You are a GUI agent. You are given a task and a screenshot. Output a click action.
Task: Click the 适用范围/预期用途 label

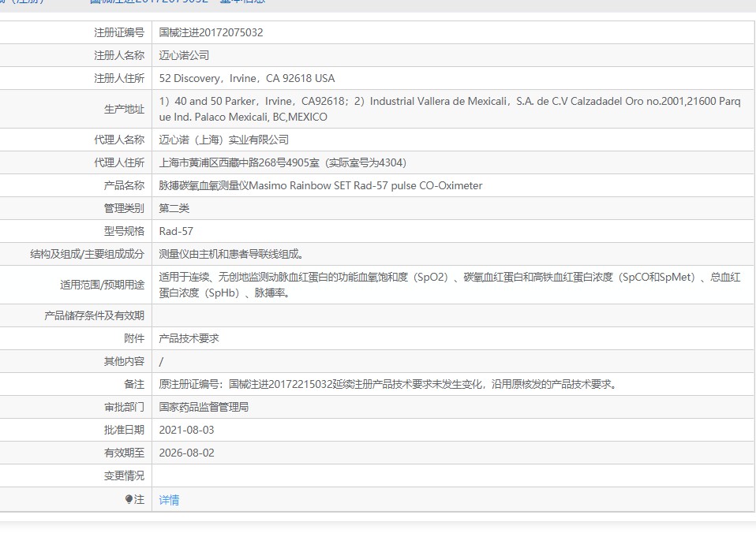click(103, 285)
